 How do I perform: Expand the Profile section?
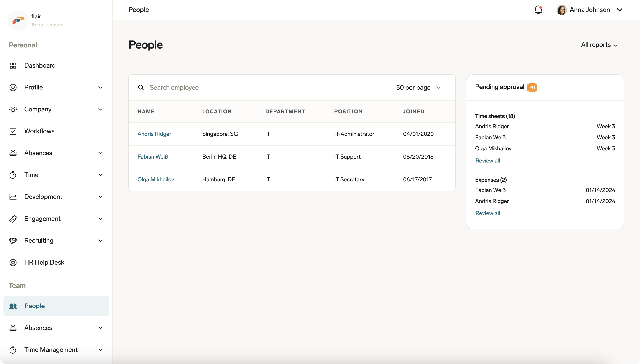[x=100, y=87]
